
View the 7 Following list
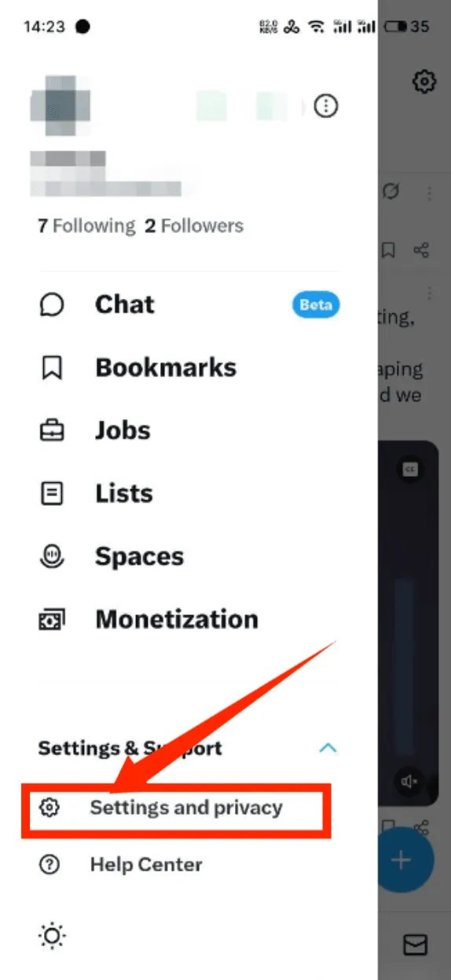click(86, 226)
